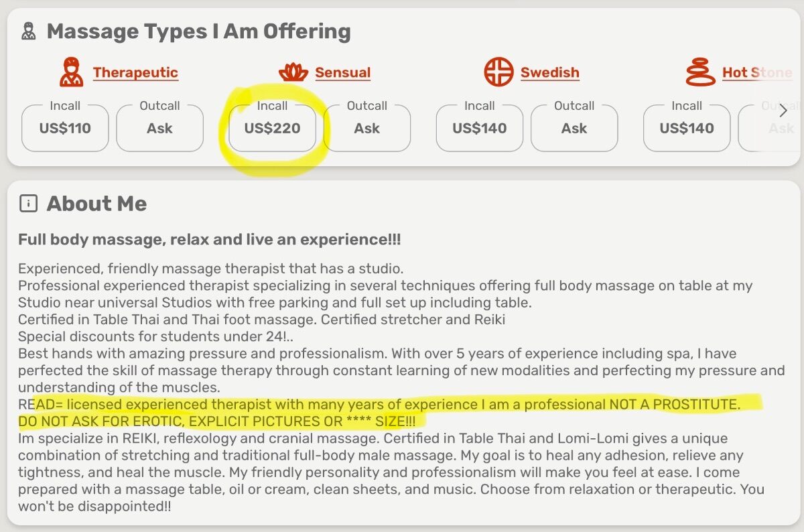Click the Sensual lotus flower icon
This screenshot has height=532, width=804.
pyautogui.click(x=293, y=72)
